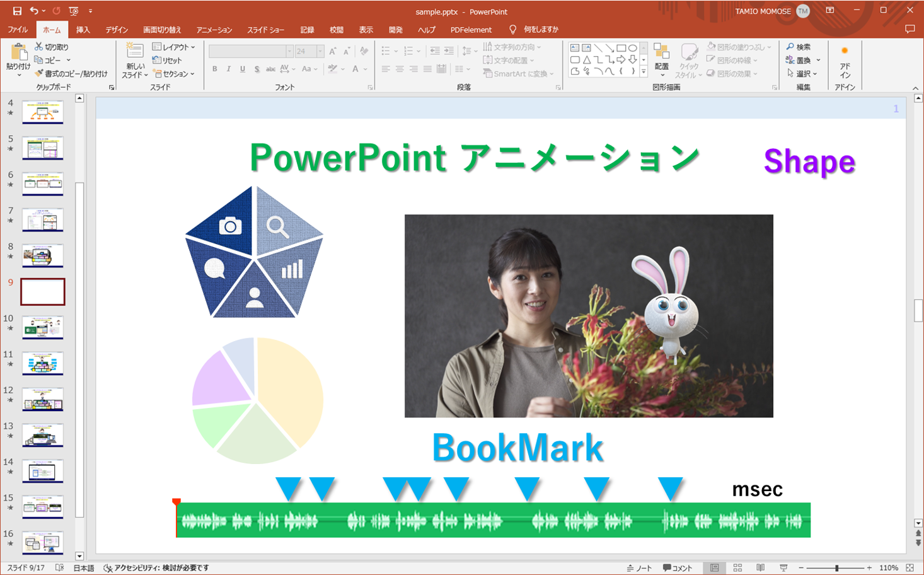
Task: Click SmartArt に変換 button
Action: [x=518, y=74]
